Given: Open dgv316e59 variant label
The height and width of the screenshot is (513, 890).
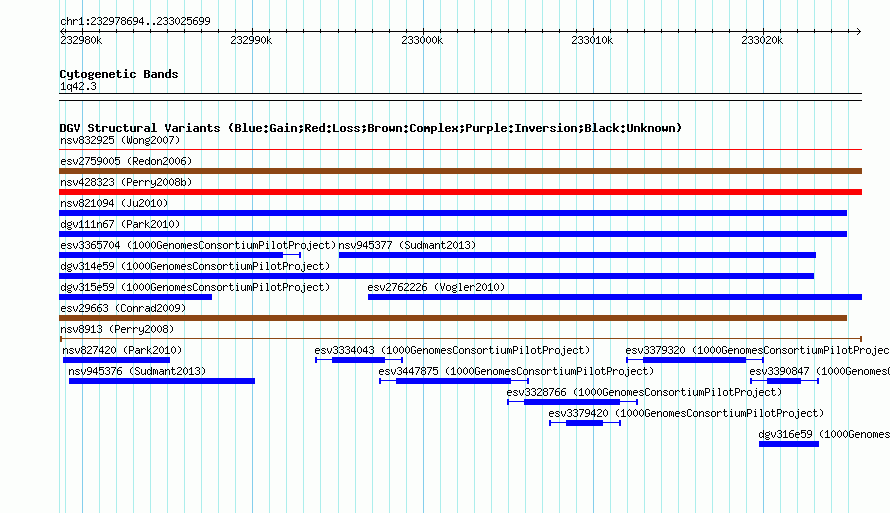Looking at the screenshot, I should point(824,434).
